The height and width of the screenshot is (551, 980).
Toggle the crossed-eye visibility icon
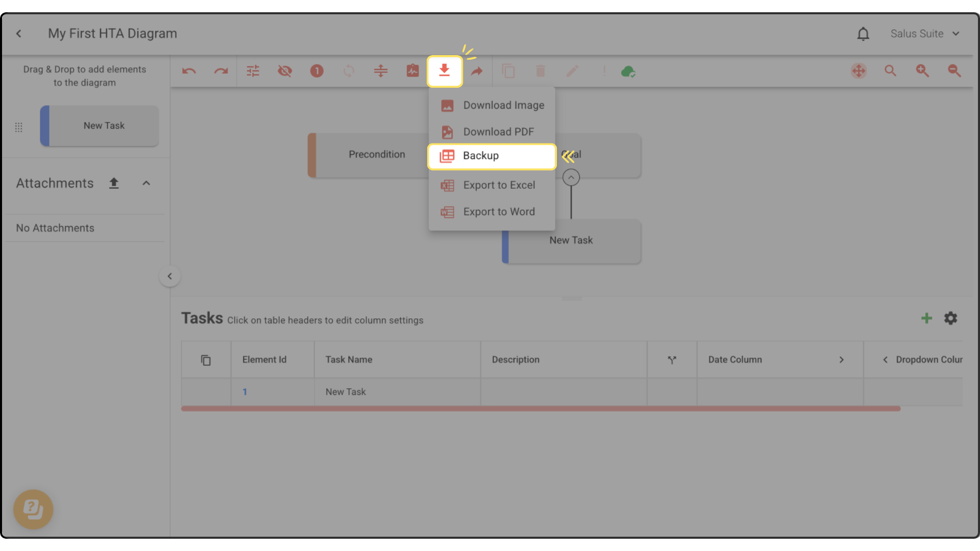(285, 71)
